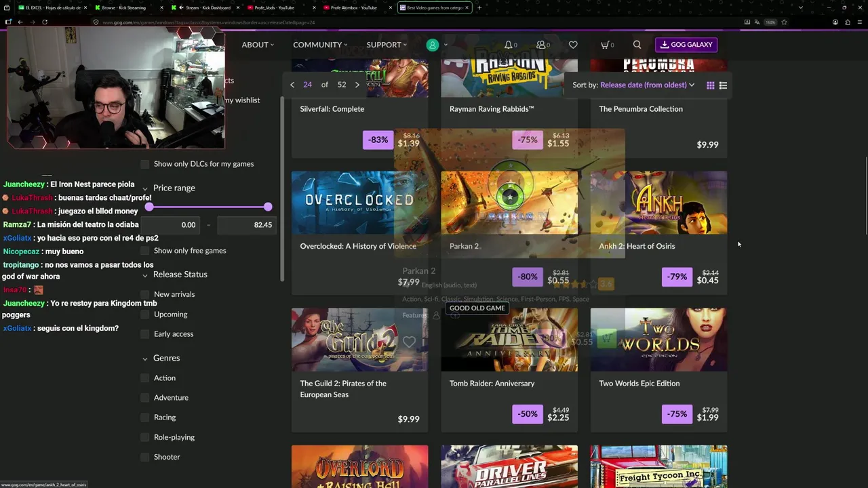Viewport: 868px width, 488px height.
Task: Open Overclocked: A History of Violence title
Action: [358, 246]
